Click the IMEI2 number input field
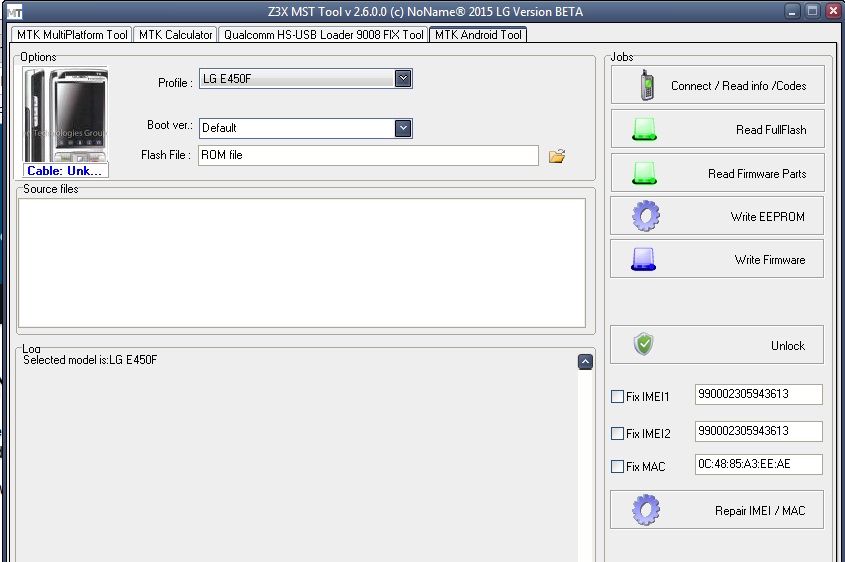845x562 pixels. pos(759,431)
